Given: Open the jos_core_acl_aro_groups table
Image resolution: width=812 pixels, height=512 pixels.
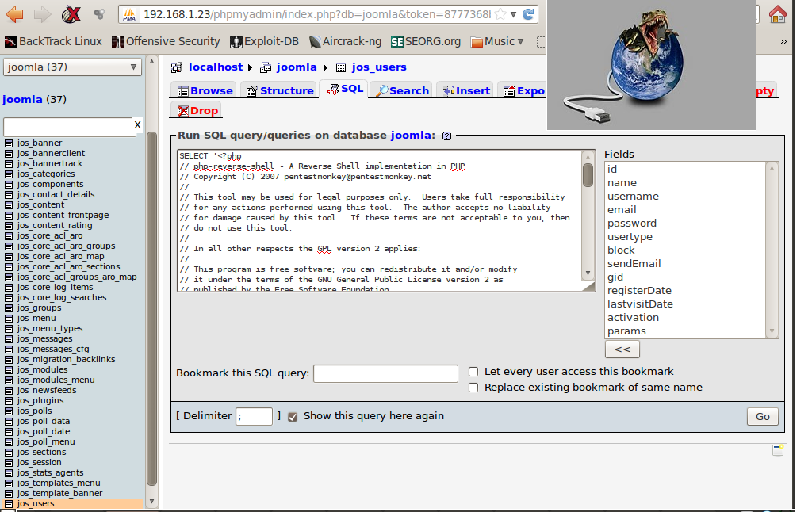Looking at the screenshot, I should [67, 246].
